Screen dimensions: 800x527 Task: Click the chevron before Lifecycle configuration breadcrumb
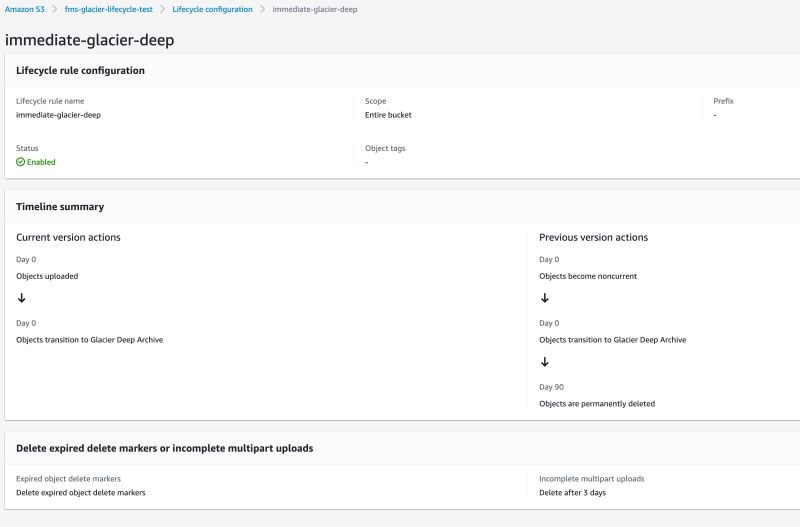tap(162, 9)
